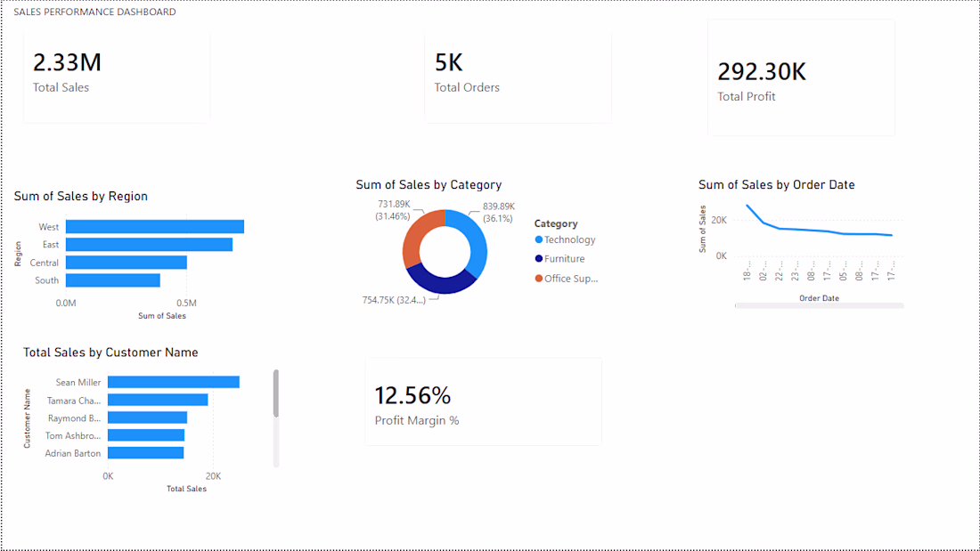This screenshot has width=980, height=551.
Task: Click the Technology legend label
Action: [x=569, y=239]
